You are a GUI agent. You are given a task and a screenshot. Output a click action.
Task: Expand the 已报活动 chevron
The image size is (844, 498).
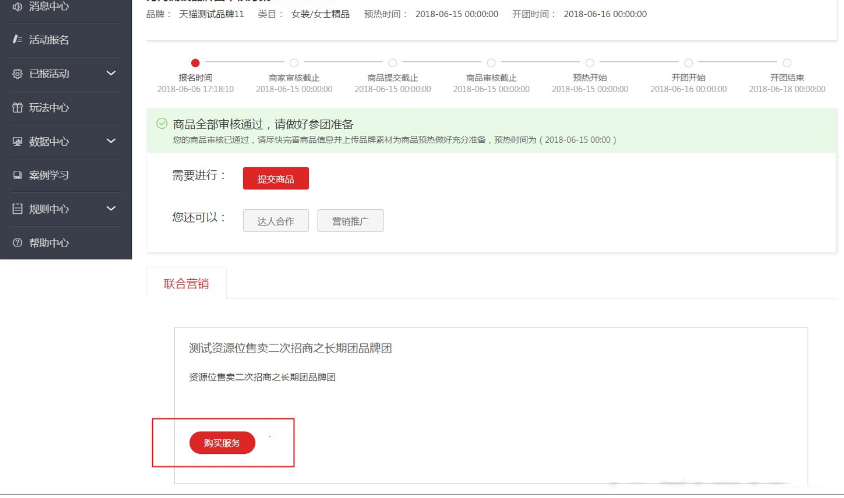click(x=111, y=73)
